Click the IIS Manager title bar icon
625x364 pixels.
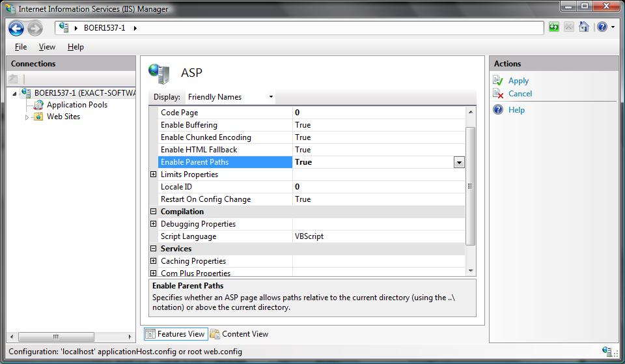tap(10, 8)
